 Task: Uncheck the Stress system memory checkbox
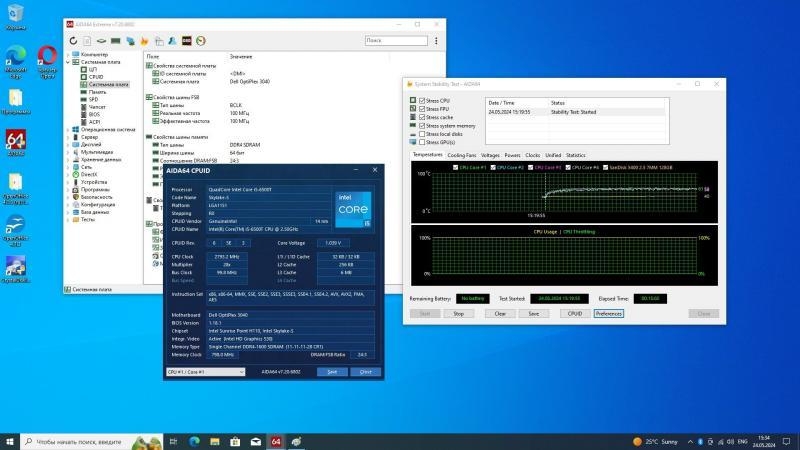422,126
